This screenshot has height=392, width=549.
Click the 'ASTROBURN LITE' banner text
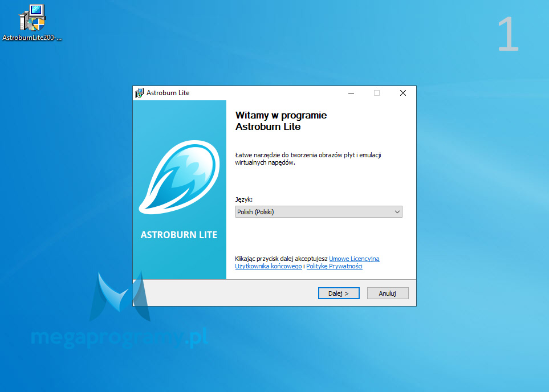click(179, 235)
